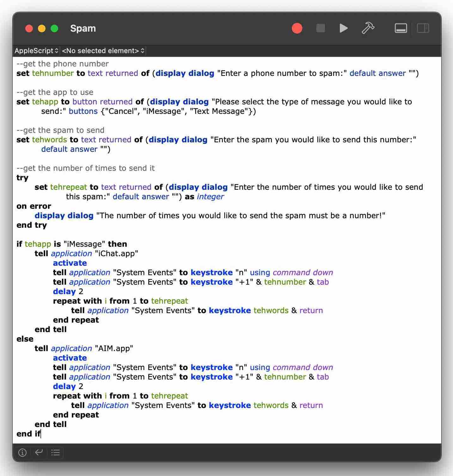Click the red Record button
This screenshot has height=476, width=453.
tap(297, 28)
